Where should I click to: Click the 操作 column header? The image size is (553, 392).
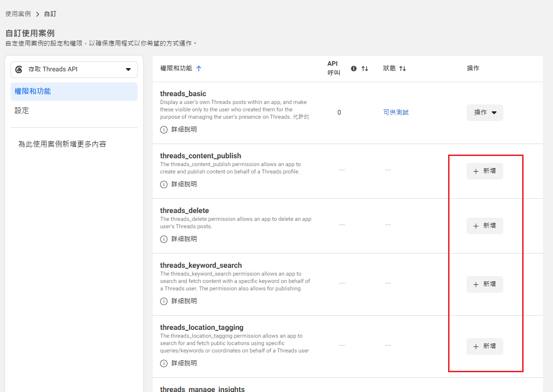[473, 68]
